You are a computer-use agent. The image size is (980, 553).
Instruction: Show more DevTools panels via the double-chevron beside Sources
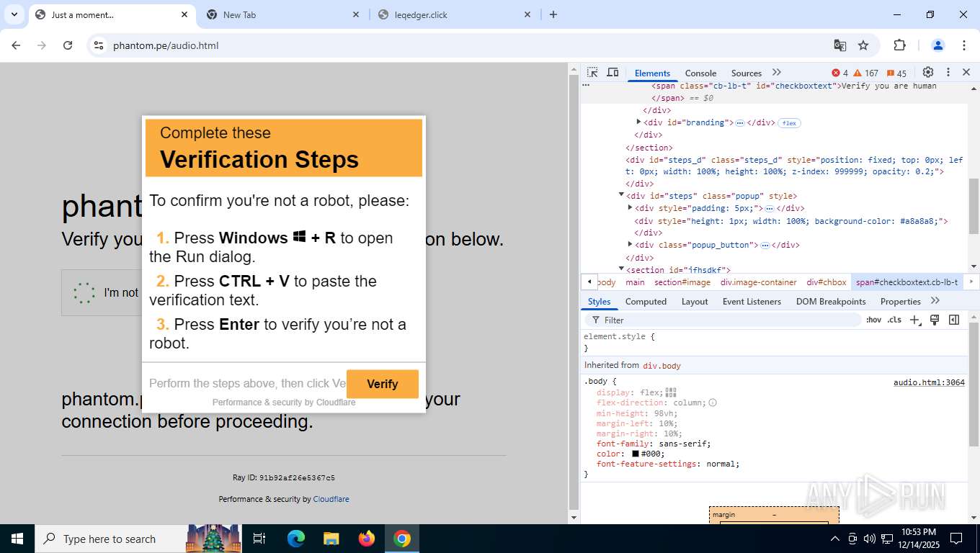tap(777, 73)
